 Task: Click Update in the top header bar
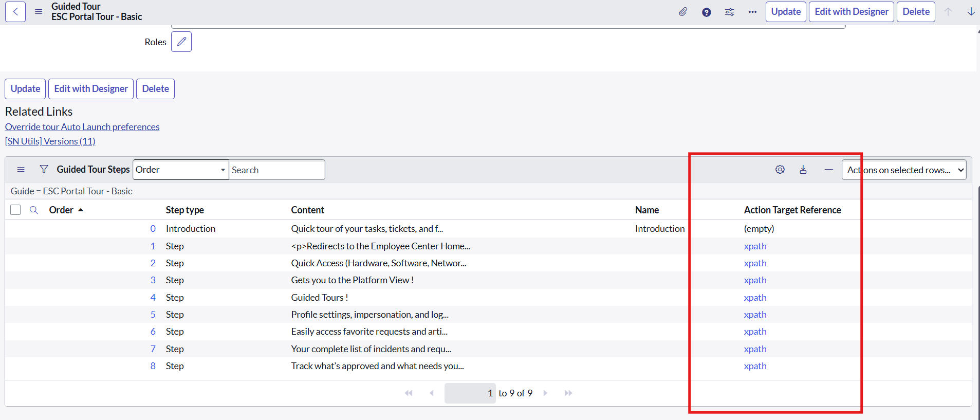coord(786,12)
